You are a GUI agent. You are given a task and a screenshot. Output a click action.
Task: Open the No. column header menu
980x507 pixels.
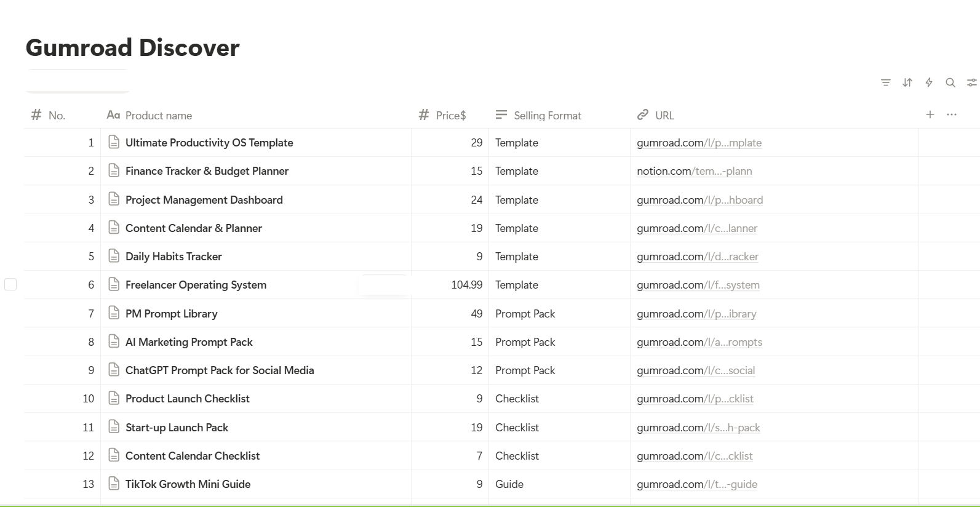coord(62,115)
